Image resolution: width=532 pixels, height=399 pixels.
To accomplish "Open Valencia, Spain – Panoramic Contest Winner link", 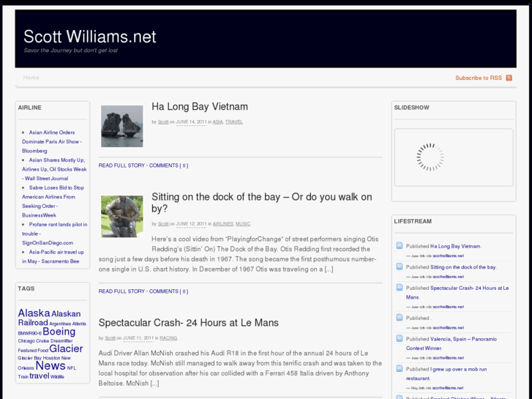I will (452, 343).
